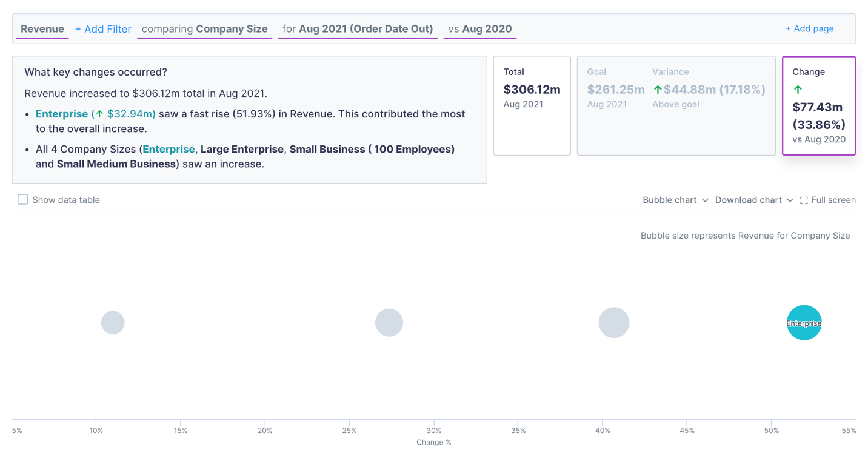The height and width of the screenshot is (453, 868).
Task: Click + Add page
Action: (810, 28)
